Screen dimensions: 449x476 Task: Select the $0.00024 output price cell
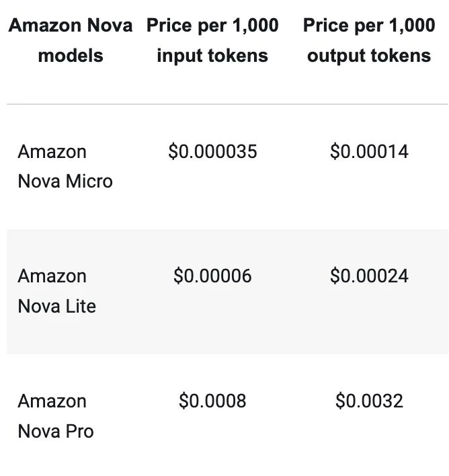pos(369,276)
